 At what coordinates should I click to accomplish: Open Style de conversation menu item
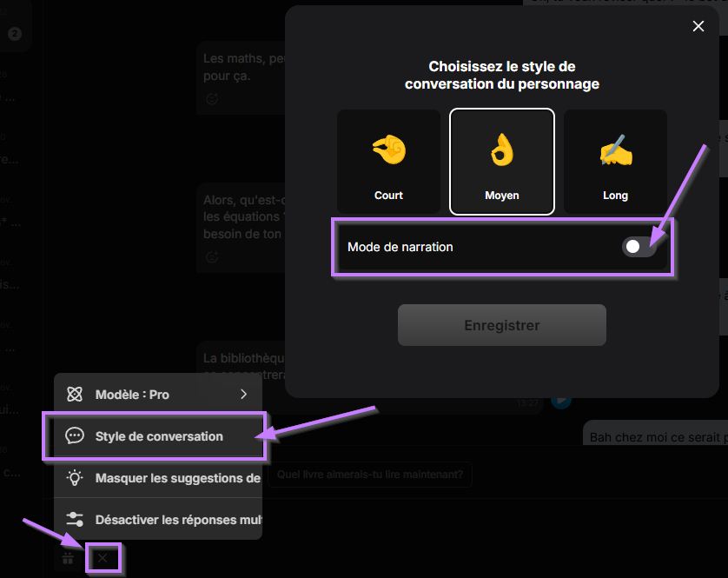(x=158, y=436)
